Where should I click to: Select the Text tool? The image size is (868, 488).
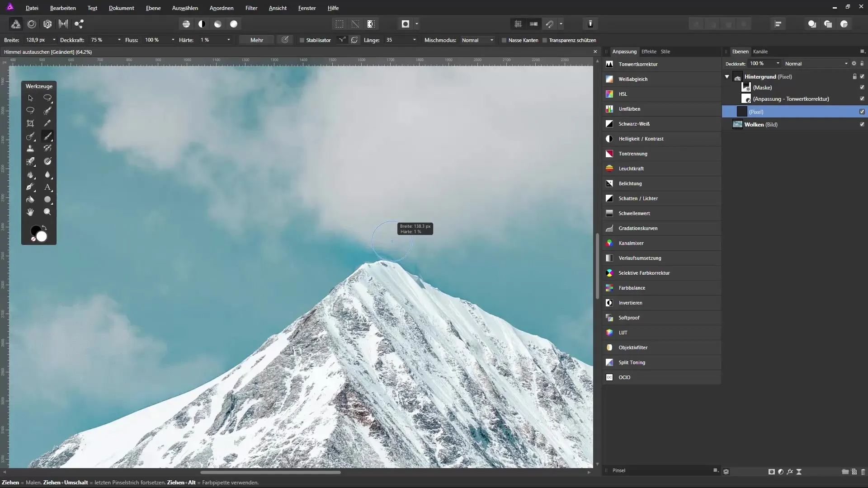click(47, 187)
